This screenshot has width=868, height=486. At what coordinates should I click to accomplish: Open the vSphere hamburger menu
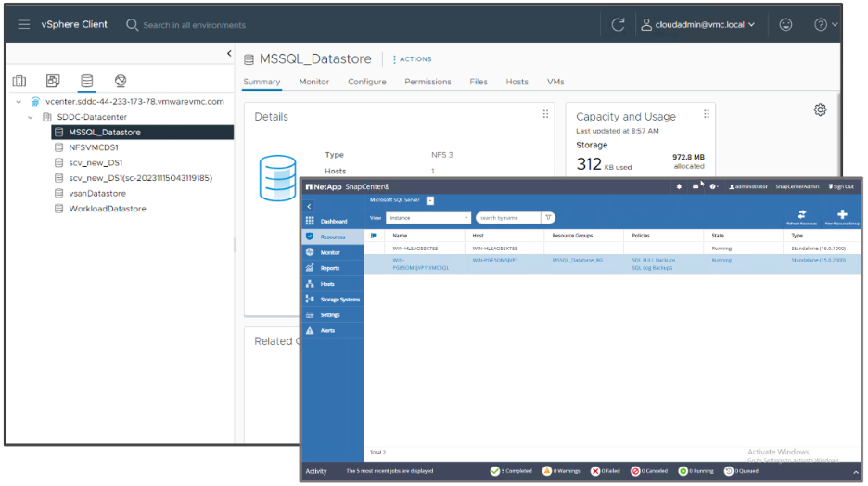[24, 25]
